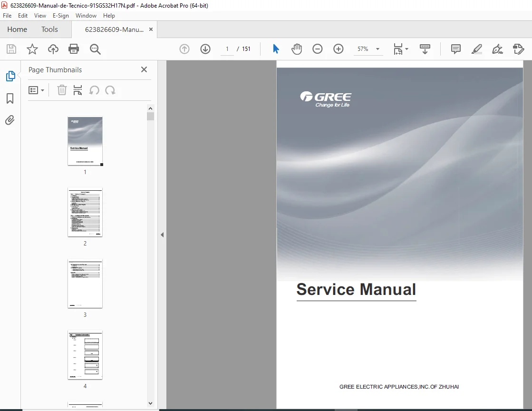
Task: Go to the next page arrow
Action: 205,49
